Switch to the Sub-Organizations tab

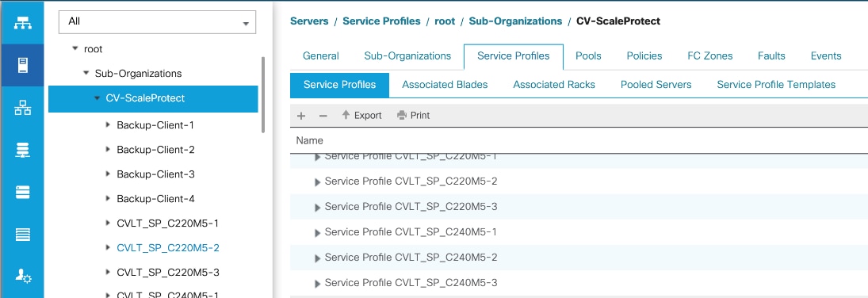(x=407, y=56)
